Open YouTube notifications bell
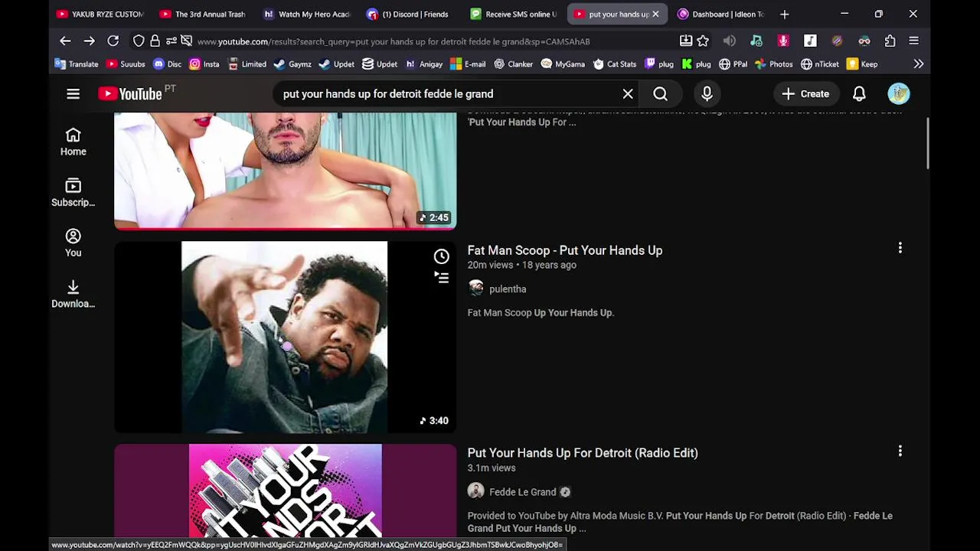Screen dimensions: 980x551 pos(859,93)
